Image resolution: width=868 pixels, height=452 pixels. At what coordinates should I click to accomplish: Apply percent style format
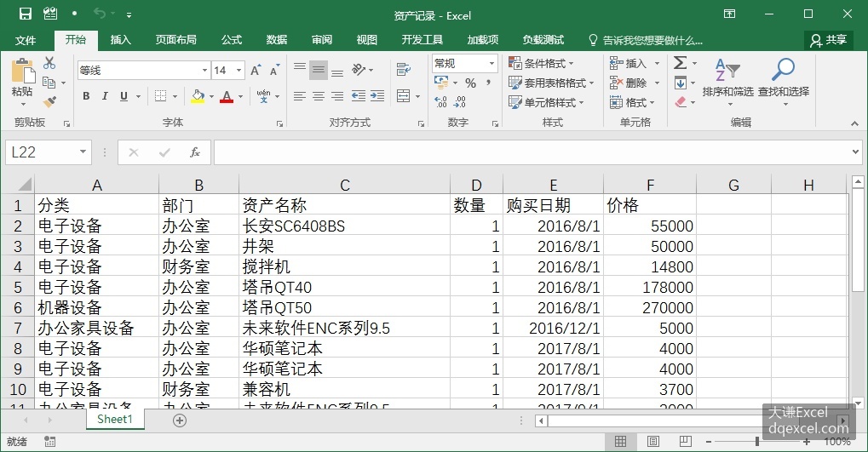470,83
